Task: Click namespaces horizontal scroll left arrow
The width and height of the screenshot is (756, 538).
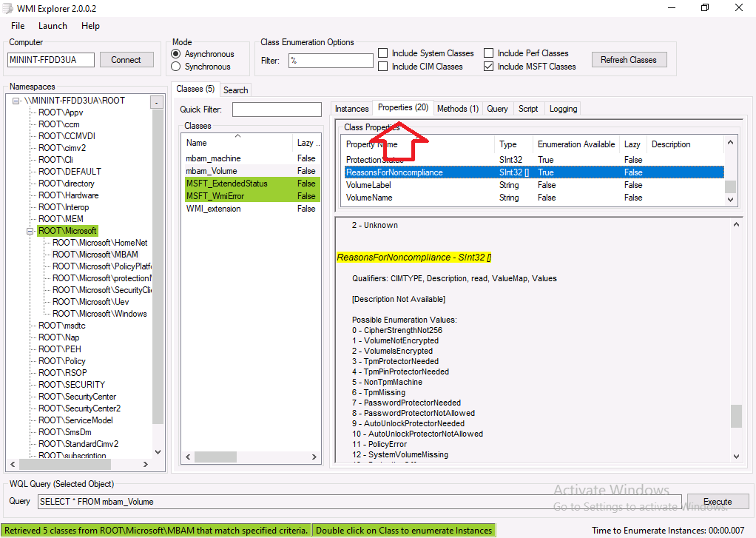Action: point(13,464)
